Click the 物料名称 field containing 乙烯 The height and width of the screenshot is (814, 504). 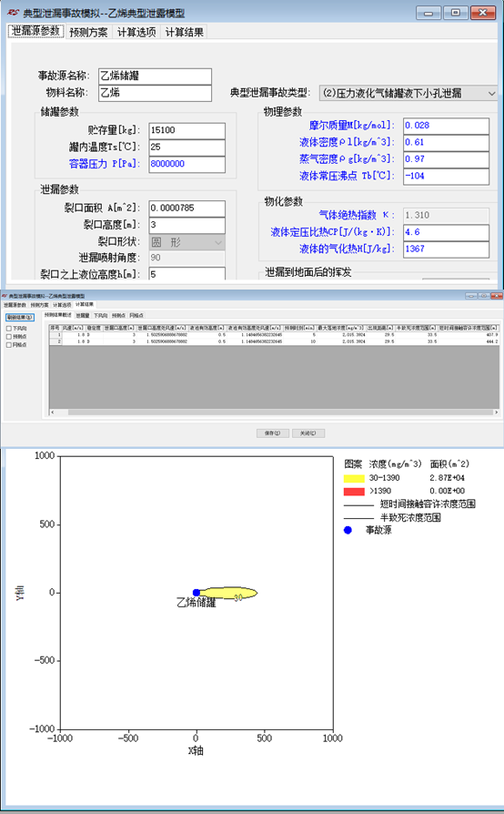point(155,93)
